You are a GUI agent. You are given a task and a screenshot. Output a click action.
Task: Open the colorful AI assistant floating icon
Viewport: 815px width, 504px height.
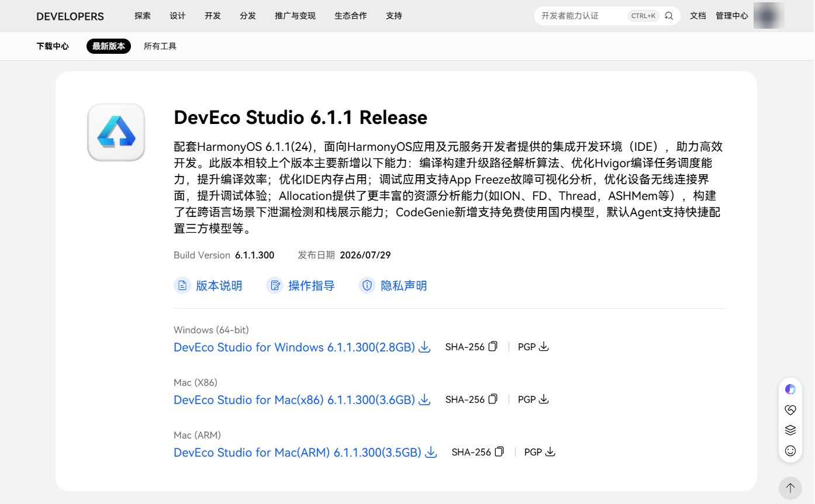[x=790, y=389]
